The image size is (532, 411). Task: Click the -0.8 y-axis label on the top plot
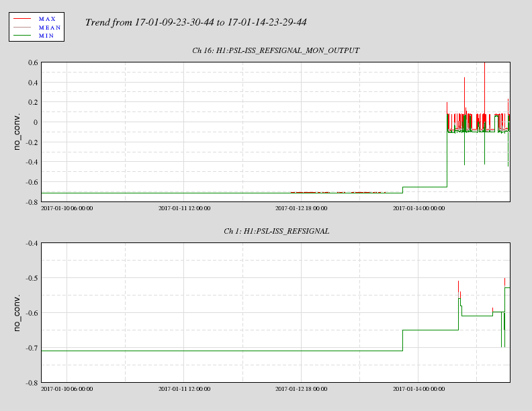coord(32,202)
